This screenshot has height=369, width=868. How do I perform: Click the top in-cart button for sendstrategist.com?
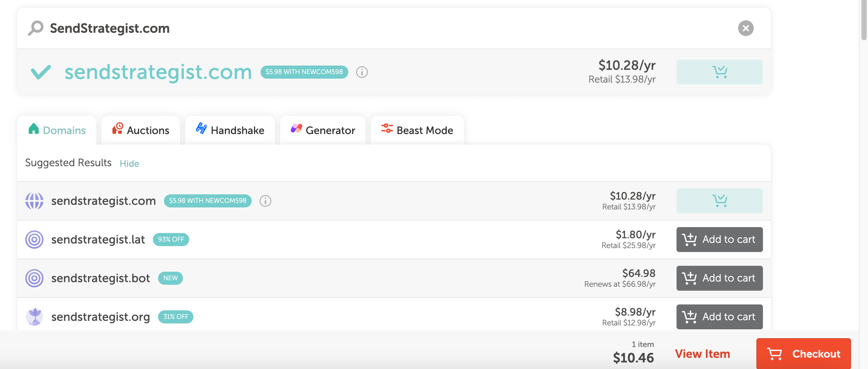[719, 72]
